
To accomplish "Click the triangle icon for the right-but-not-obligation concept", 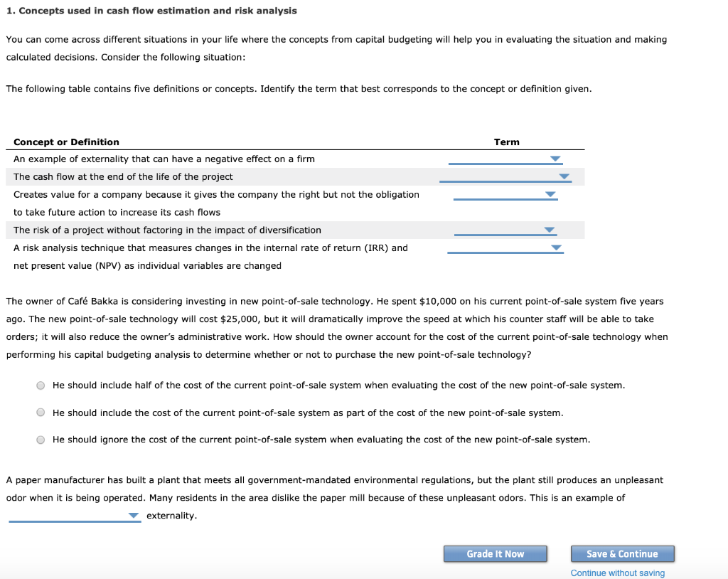I will 548,194.
